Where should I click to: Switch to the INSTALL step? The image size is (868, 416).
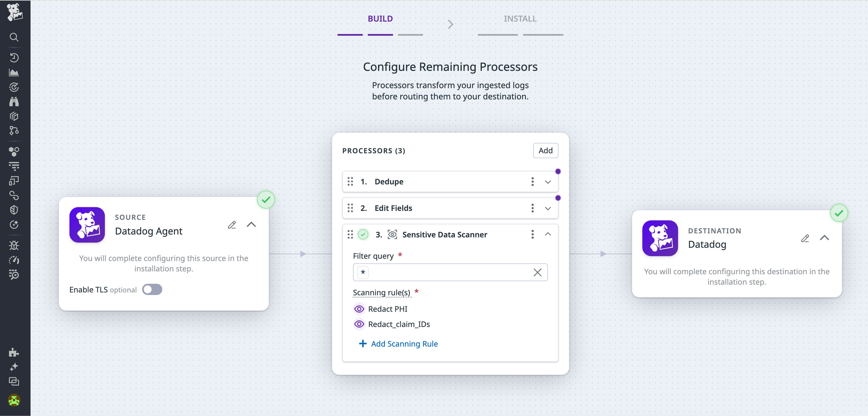[x=520, y=19]
